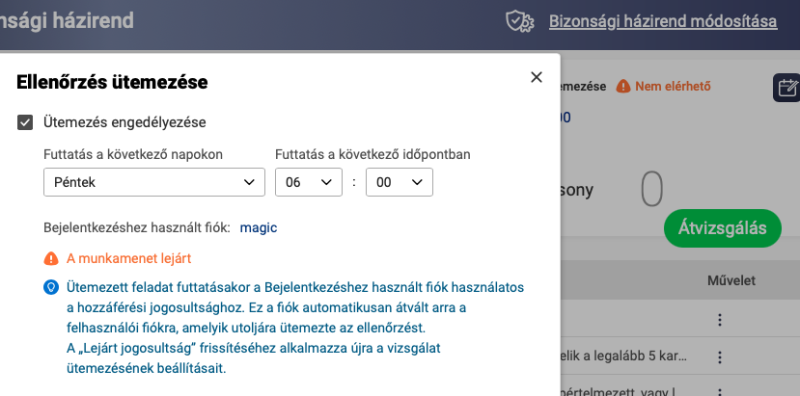The image size is (800, 396).
Task: Click the Futtatás a következő napokon label
Action: (x=133, y=155)
